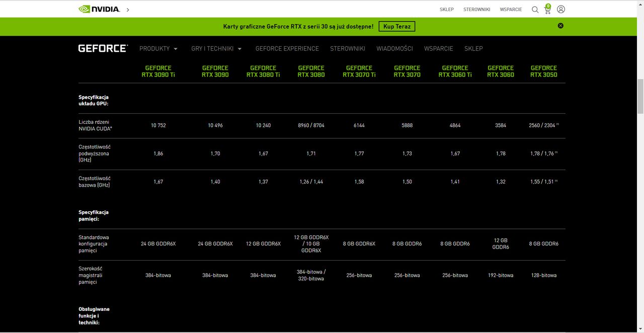The height and width of the screenshot is (333, 644).
Task: Click SKLEP link in top header
Action: 447,10
